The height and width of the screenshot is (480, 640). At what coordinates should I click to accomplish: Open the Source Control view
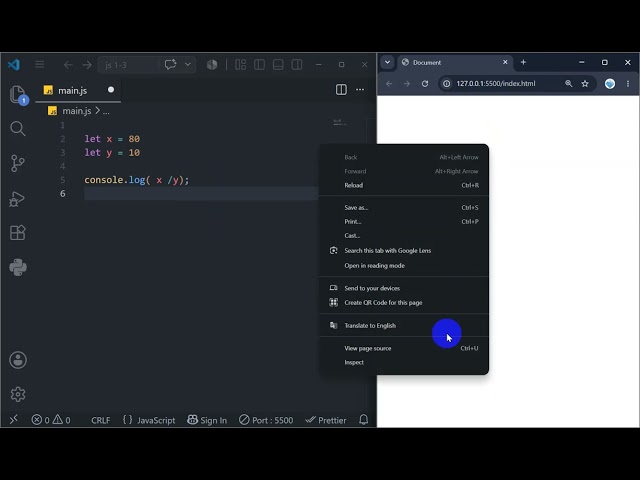pyautogui.click(x=18, y=163)
